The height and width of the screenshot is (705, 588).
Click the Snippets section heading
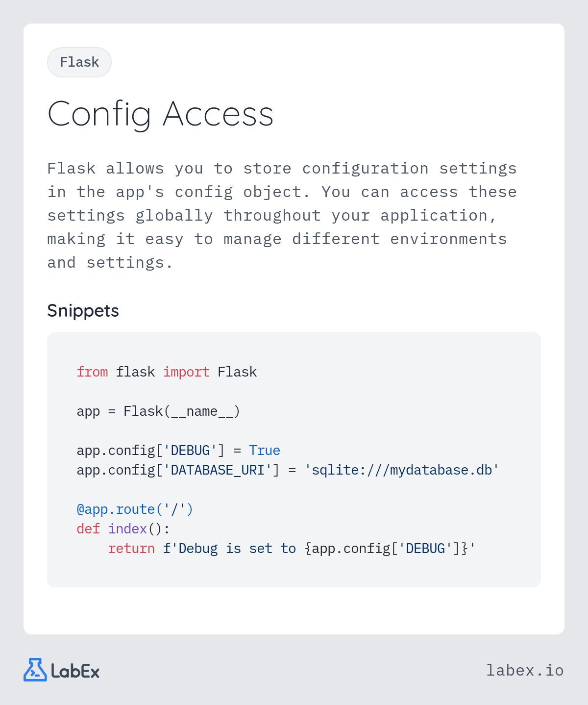click(83, 311)
